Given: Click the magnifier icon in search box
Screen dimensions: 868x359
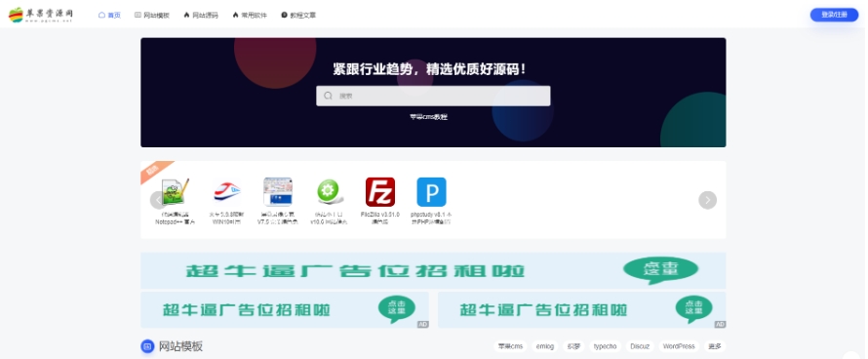Looking at the screenshot, I should point(328,96).
